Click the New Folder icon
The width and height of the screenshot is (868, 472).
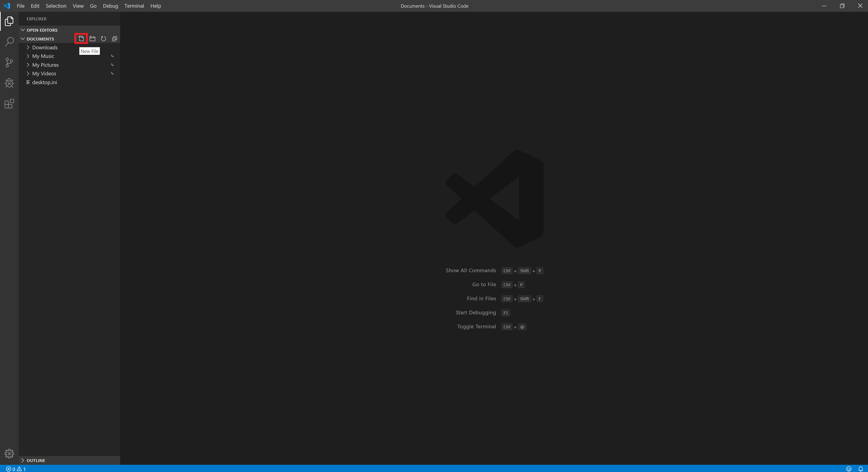tap(92, 39)
